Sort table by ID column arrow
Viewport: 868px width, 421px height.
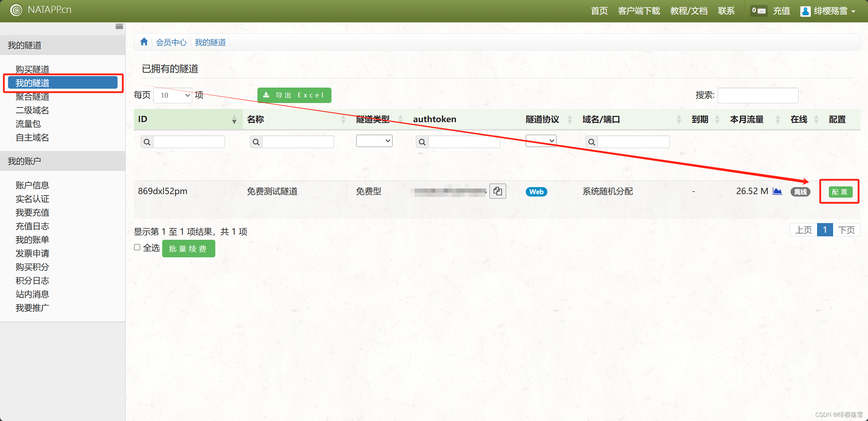234,120
